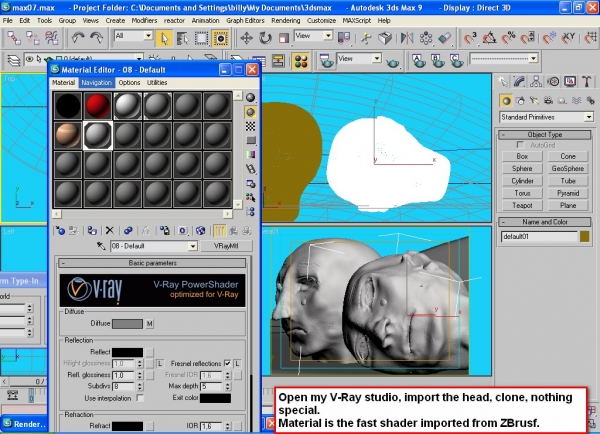The width and height of the screenshot is (600, 434).
Task: Collapse the Basic parameters rollout
Action: coord(152,263)
